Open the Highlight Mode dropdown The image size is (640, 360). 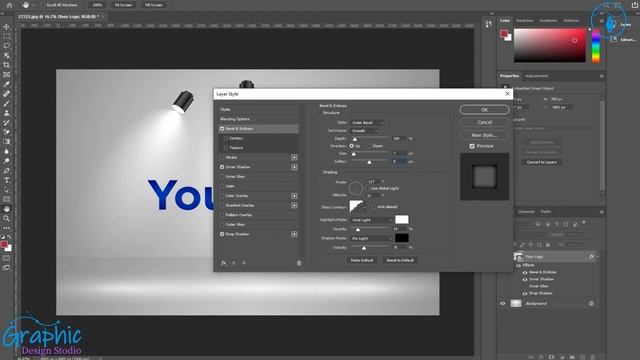point(371,220)
